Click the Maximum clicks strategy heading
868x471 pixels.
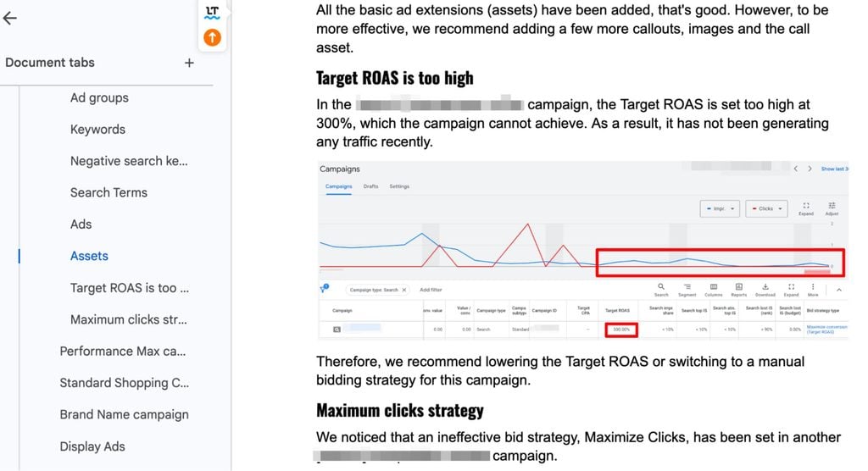[400, 411]
